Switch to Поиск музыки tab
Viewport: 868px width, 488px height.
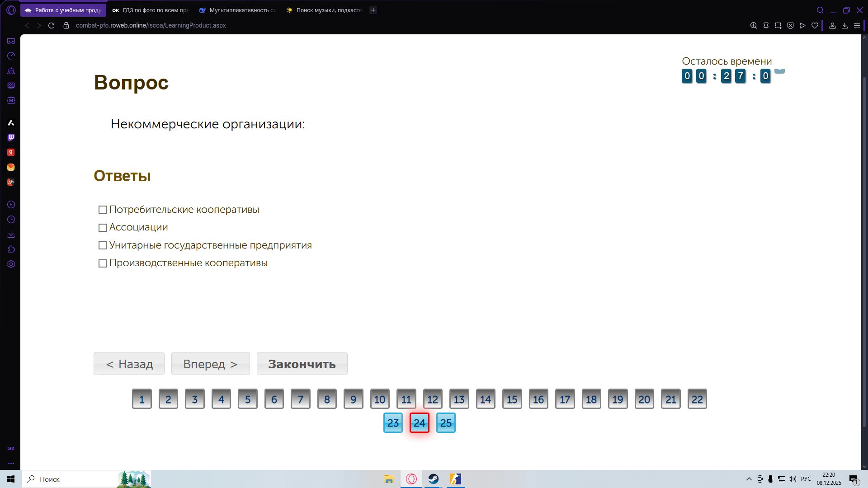click(x=324, y=10)
